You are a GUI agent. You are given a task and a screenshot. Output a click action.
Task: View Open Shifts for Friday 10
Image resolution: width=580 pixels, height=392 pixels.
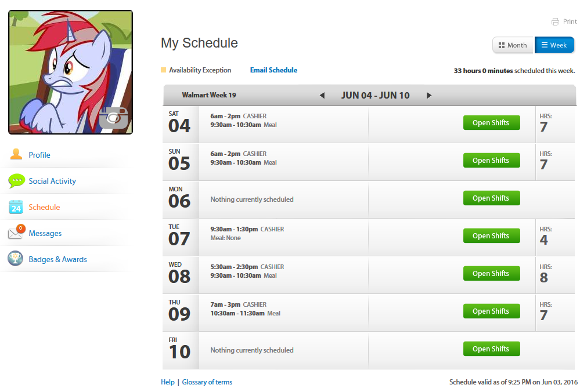491,349
